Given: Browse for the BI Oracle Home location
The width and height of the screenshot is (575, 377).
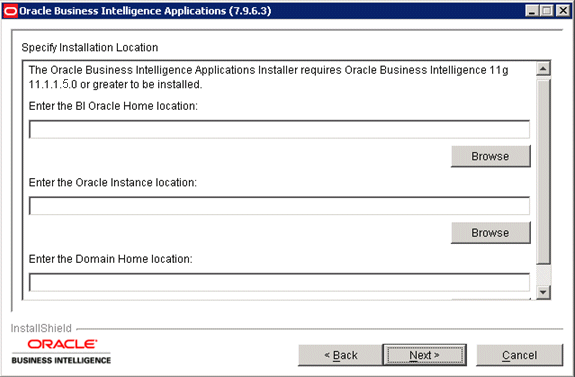Looking at the screenshot, I should (x=491, y=156).
